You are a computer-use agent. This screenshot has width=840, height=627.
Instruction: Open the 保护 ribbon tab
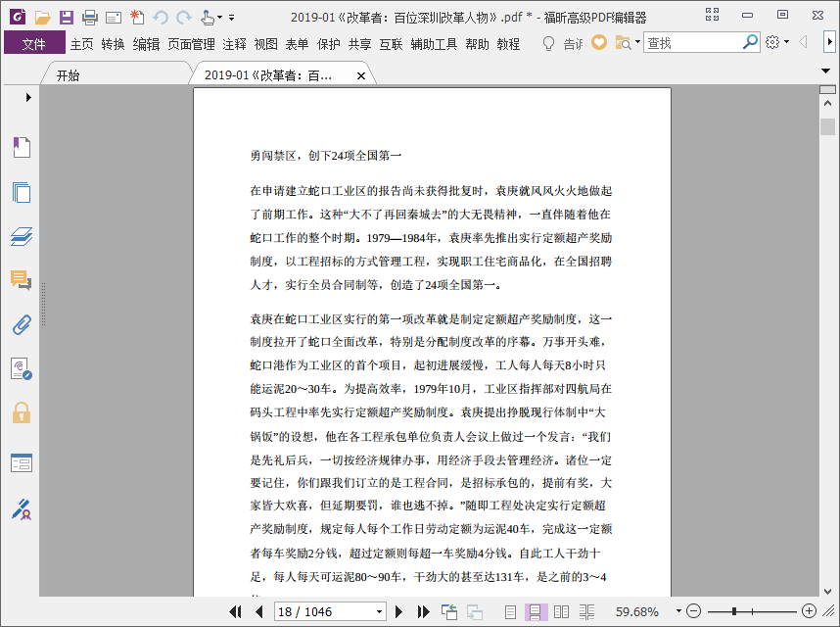coord(328,44)
